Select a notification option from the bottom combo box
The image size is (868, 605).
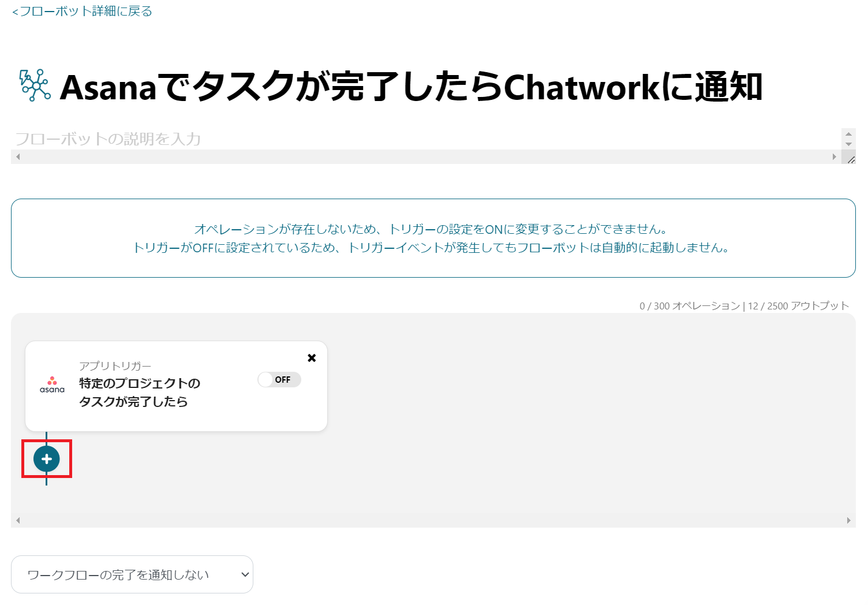(132, 574)
